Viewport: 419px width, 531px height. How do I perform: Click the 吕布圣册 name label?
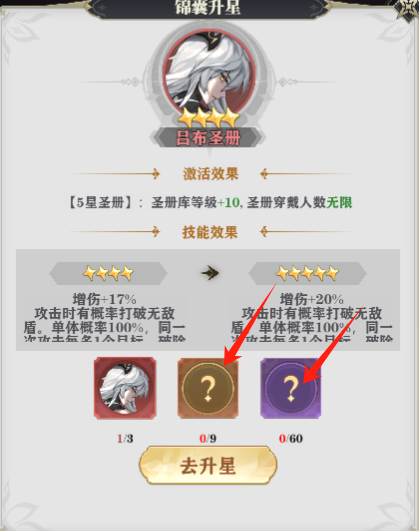tap(208, 137)
